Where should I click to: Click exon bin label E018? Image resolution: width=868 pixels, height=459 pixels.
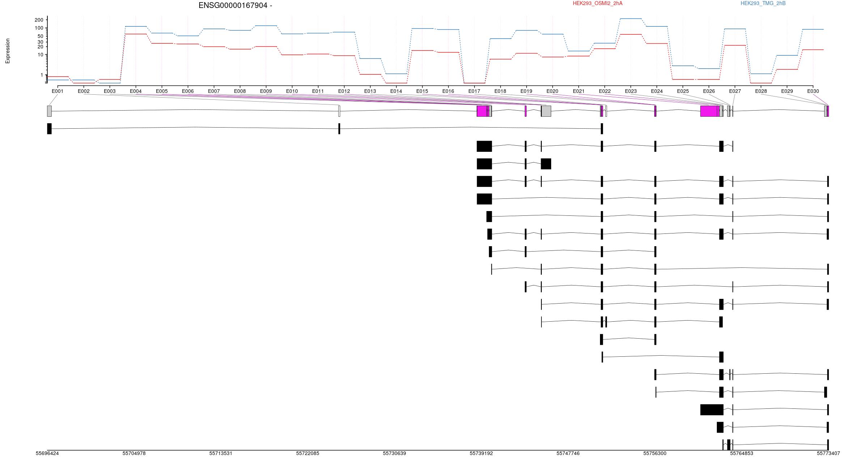click(x=500, y=91)
